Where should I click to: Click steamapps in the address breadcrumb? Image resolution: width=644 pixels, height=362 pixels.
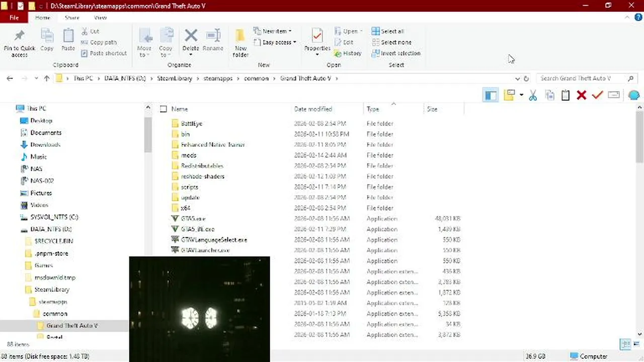218,78
